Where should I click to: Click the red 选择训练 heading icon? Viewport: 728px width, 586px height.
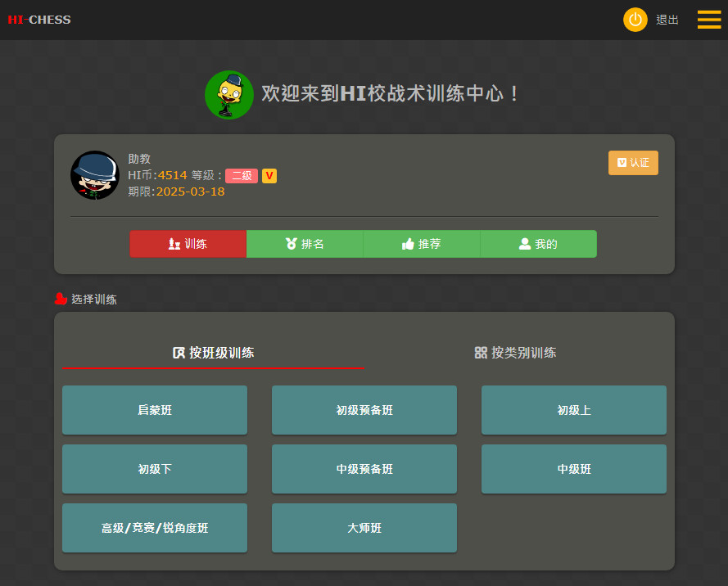click(x=61, y=299)
